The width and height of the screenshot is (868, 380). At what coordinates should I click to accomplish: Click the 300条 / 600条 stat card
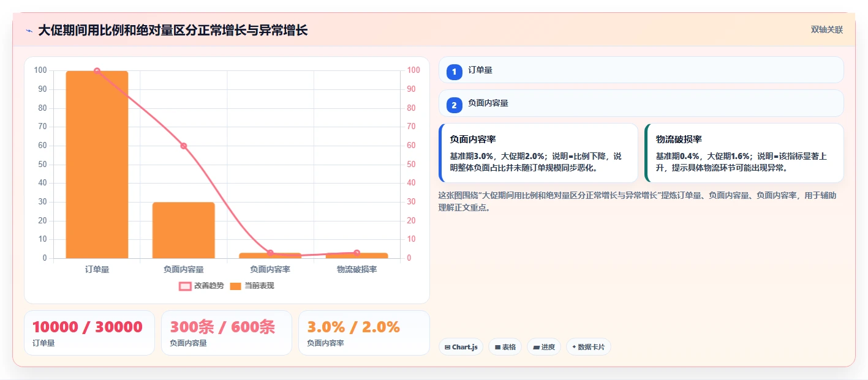pos(227,333)
